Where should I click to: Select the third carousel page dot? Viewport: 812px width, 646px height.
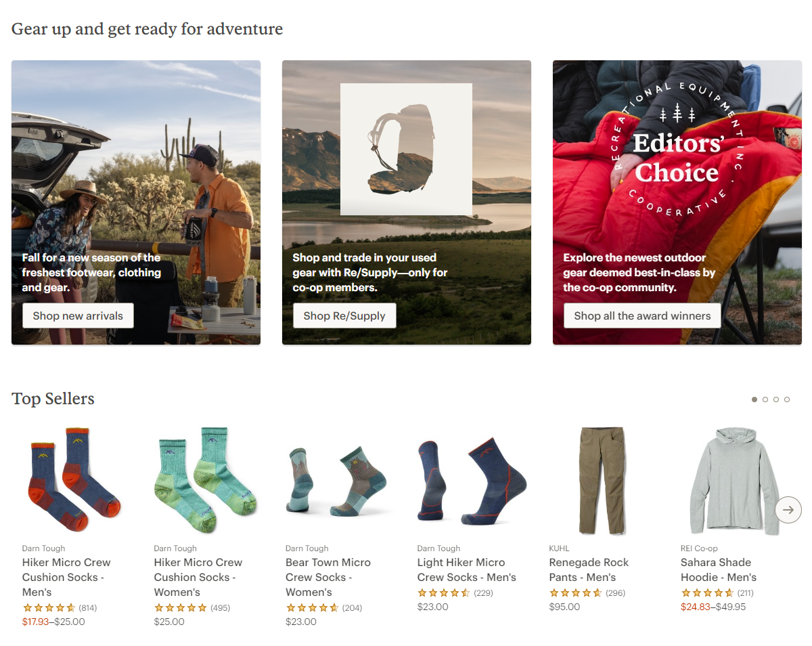point(776,400)
